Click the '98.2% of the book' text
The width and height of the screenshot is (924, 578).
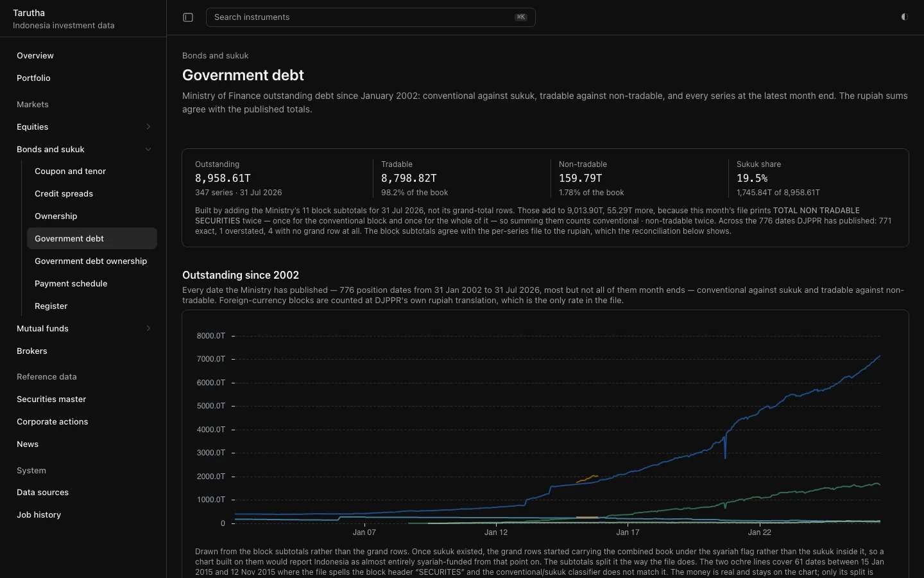coord(415,193)
